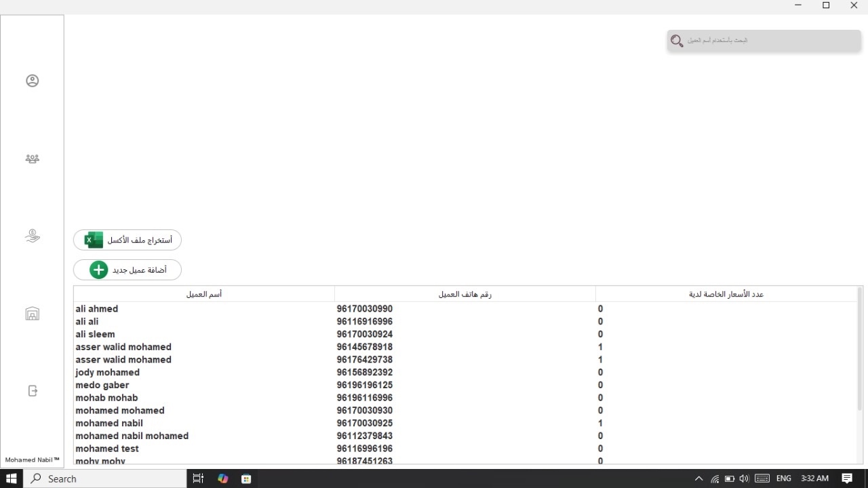The image size is (868, 488).
Task: Click the touch keyboard tray icon
Action: (x=762, y=478)
